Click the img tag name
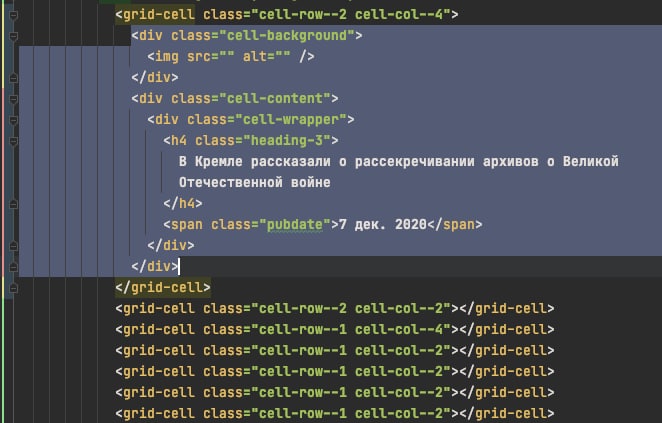 tap(167, 57)
